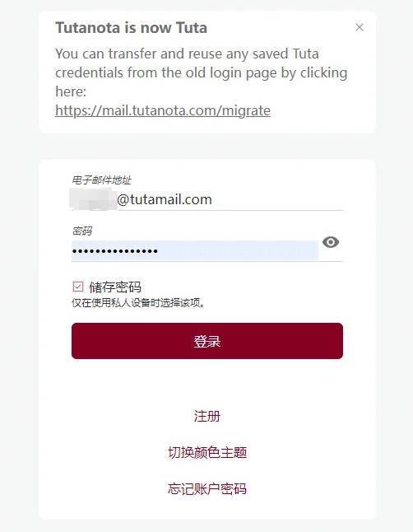Show password with the eye icon
413x532 pixels.
331,242
